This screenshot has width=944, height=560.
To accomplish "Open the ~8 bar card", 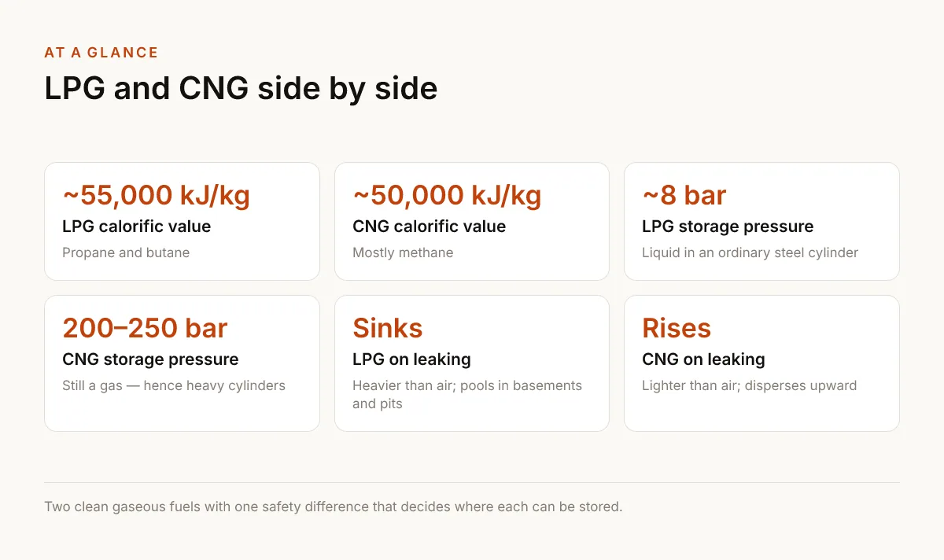I will (x=761, y=221).
